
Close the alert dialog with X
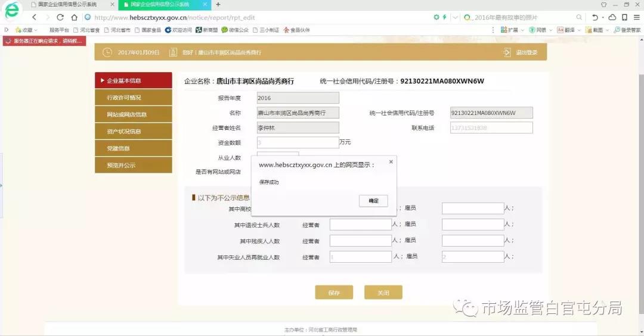tap(391, 161)
